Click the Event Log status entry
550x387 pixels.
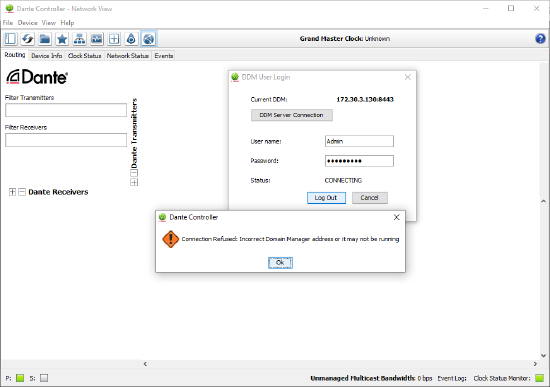[452, 378]
